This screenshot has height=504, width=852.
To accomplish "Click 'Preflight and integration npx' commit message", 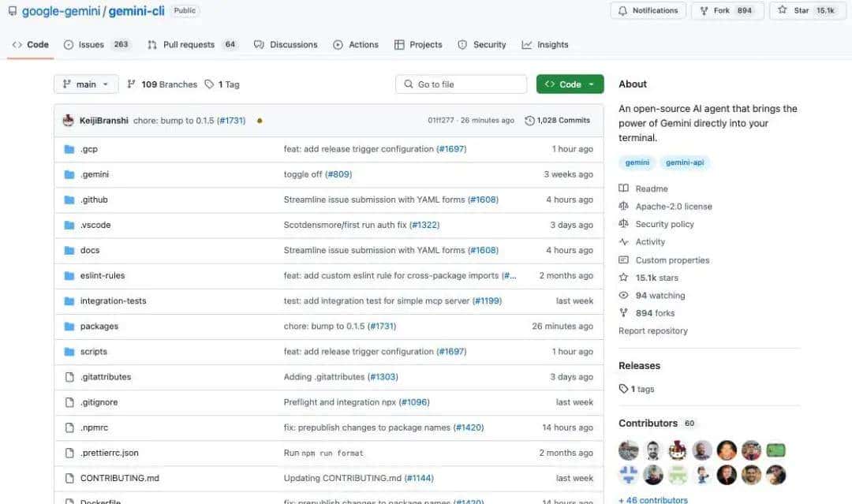I will click(x=339, y=402).
